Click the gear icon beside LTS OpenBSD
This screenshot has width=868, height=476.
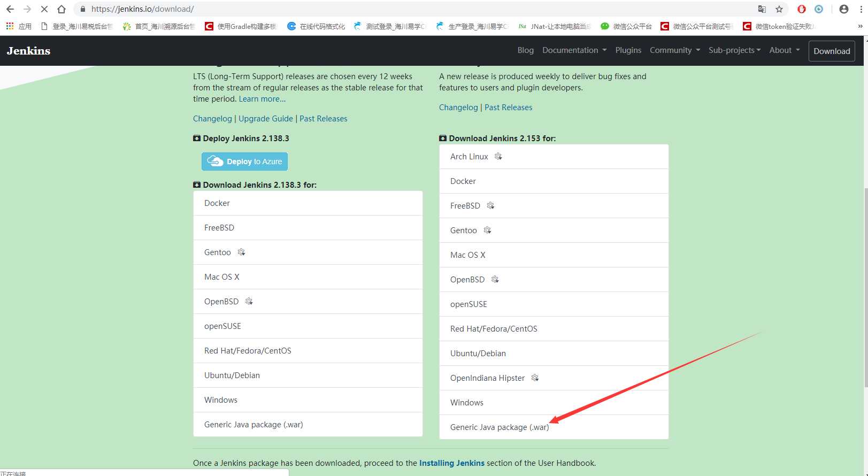(249, 301)
